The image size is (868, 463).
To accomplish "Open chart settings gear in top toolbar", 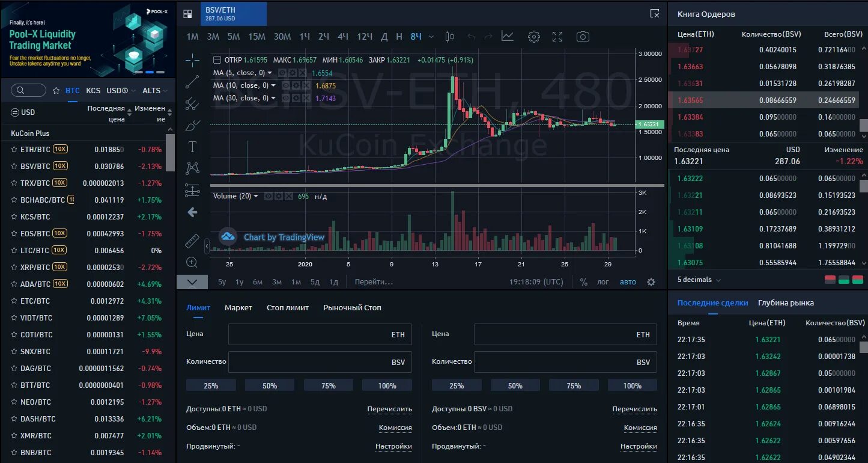I will click(534, 37).
